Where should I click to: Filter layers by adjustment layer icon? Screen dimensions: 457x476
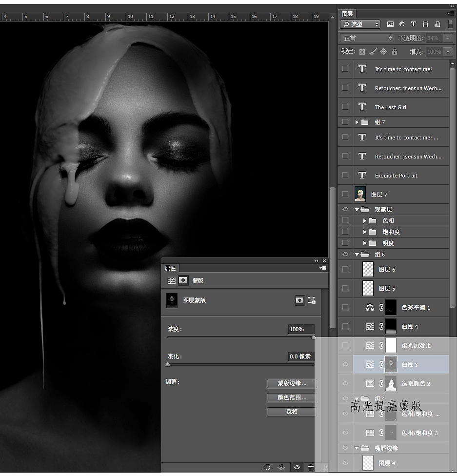pyautogui.click(x=402, y=24)
